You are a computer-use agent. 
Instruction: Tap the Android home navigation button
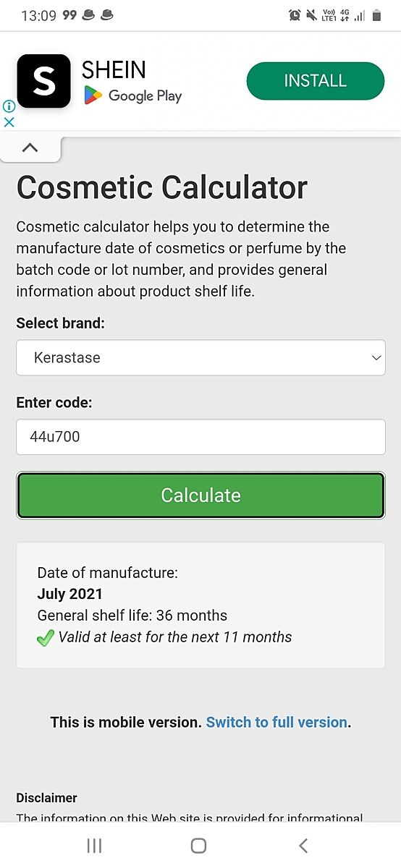click(x=199, y=846)
